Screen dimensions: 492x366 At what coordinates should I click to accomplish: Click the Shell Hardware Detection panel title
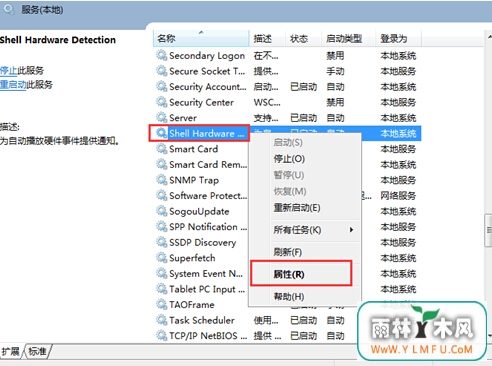pos(58,40)
